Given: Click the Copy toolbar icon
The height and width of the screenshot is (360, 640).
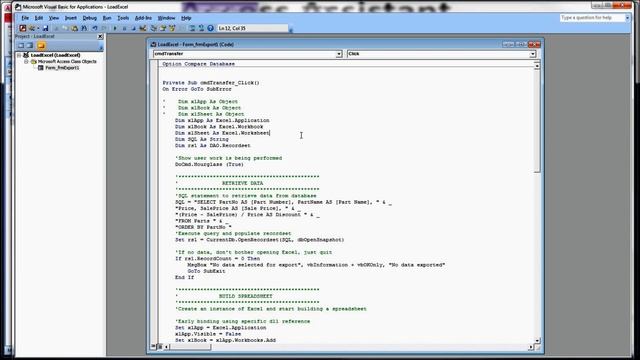Looking at the screenshot, I should [x=64, y=28].
